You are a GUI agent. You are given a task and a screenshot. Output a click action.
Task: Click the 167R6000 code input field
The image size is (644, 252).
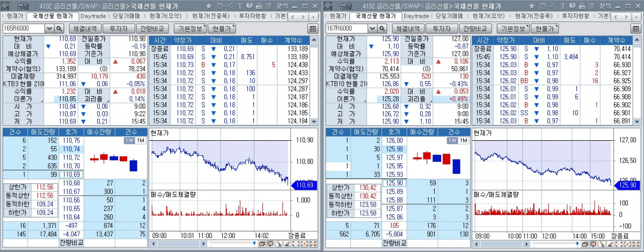pos(347,28)
